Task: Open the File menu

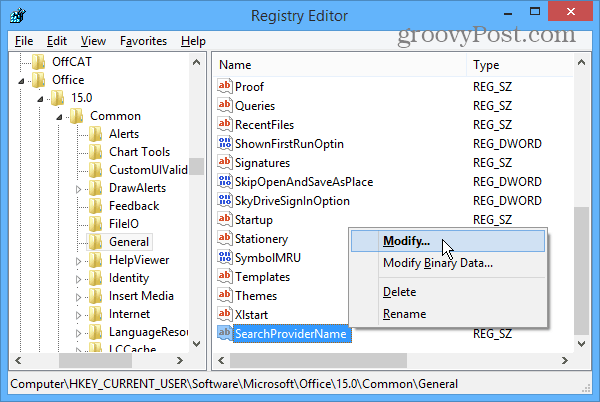Action: 24,41
